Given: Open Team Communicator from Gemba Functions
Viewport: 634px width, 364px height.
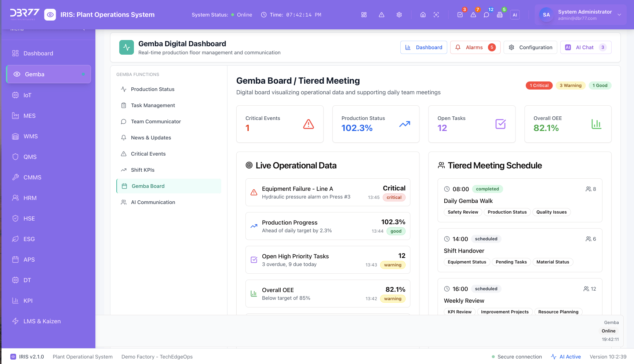Looking at the screenshot, I should 156,121.
